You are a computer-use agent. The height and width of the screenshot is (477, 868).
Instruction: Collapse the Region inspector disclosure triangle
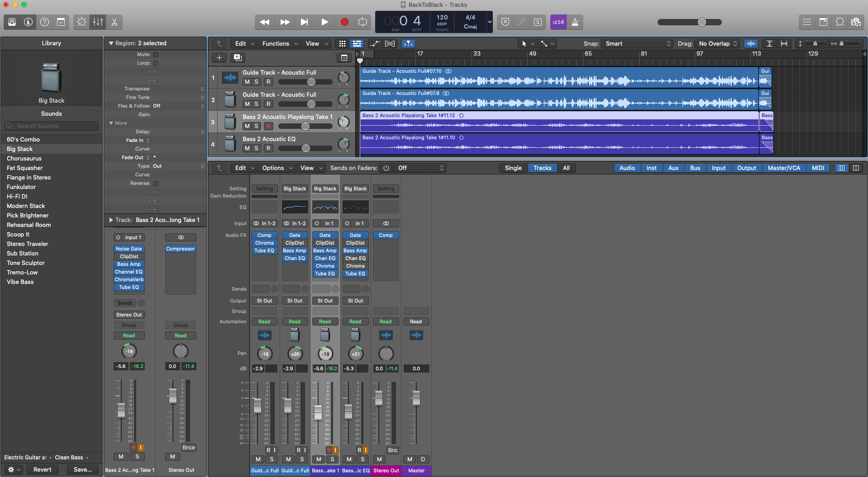[x=111, y=43]
